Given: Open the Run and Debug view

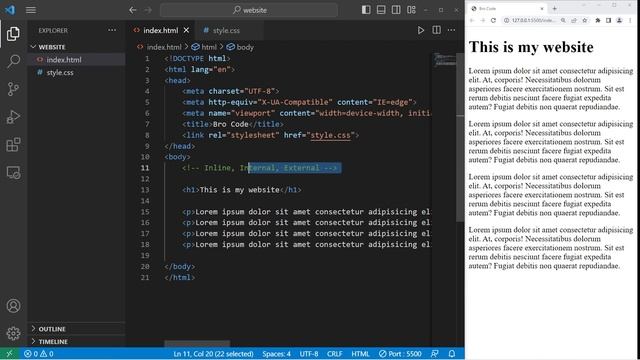Looking at the screenshot, I should coord(13,117).
